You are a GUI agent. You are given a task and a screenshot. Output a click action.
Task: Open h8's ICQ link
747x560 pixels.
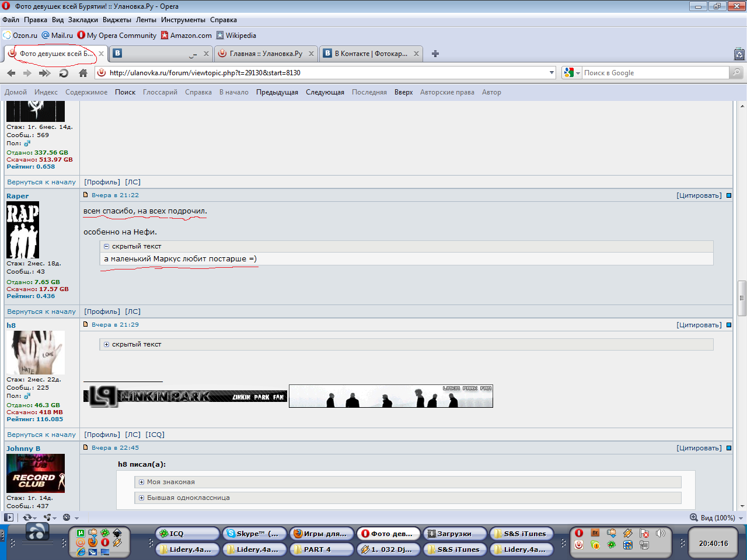[155, 435]
